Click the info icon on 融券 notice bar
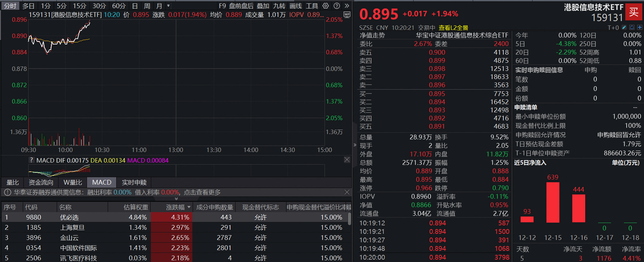The image size is (644, 262). point(7,192)
